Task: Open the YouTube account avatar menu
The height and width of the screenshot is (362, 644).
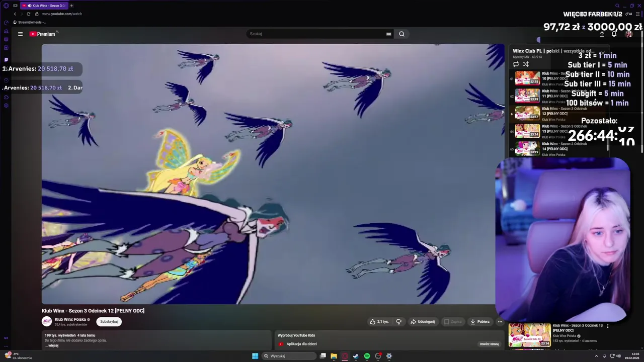Action: [628, 34]
